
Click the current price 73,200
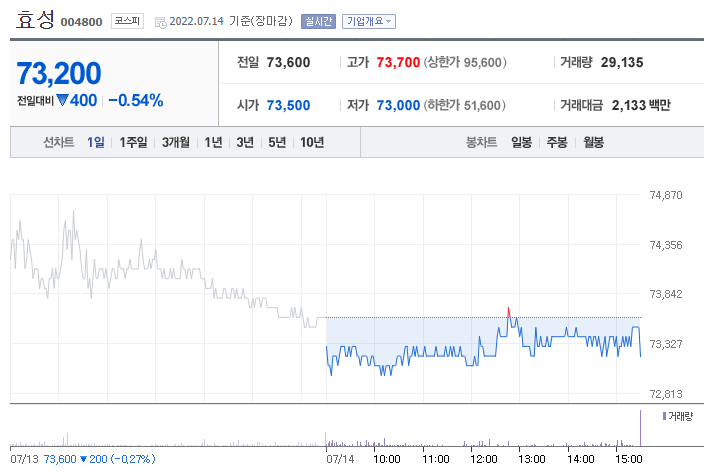(x=59, y=73)
